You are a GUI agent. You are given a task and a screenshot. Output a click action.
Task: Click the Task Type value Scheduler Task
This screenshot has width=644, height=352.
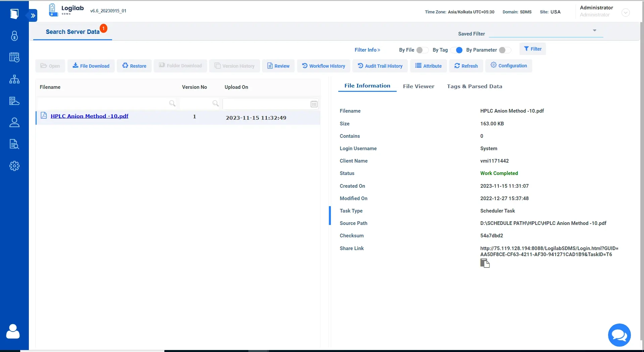(497, 211)
